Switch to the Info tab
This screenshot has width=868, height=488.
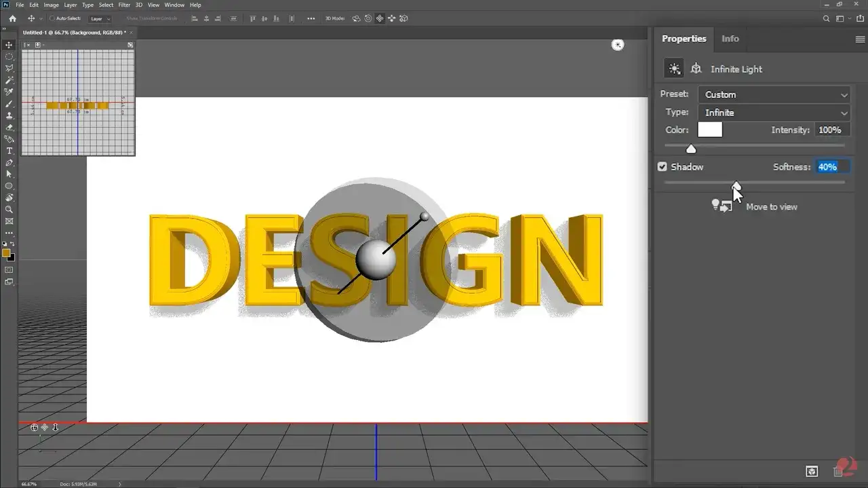pyautogui.click(x=730, y=39)
